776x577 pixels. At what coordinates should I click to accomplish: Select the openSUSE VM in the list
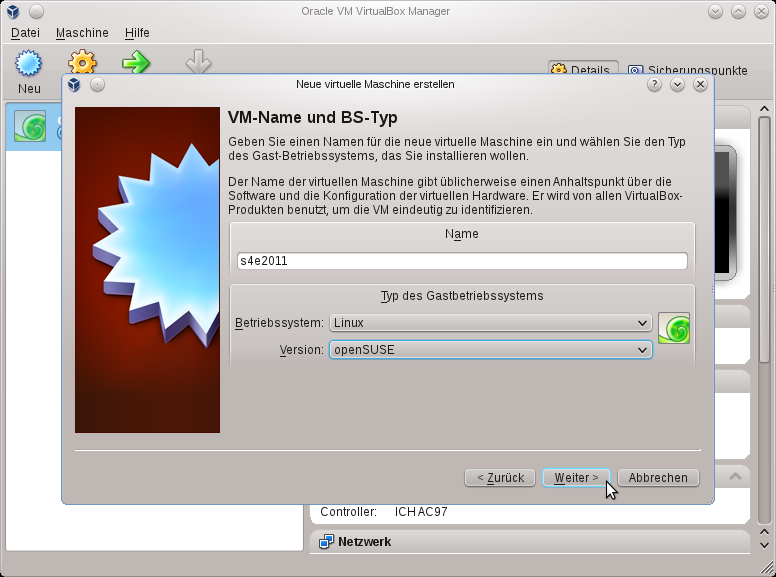pos(34,126)
